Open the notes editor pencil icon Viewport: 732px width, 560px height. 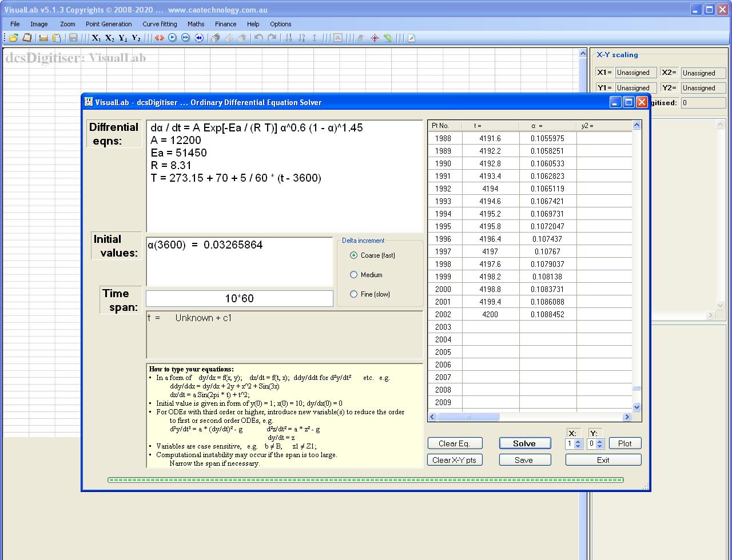click(x=411, y=38)
